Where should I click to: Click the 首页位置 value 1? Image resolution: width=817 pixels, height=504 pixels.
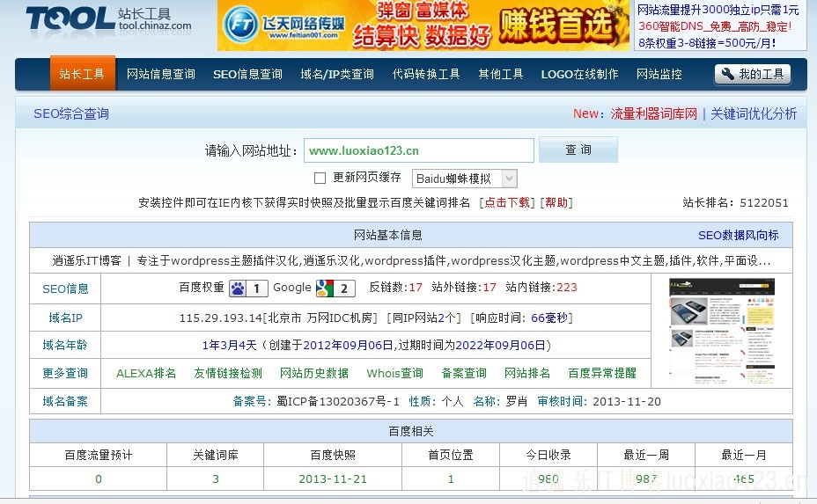[x=451, y=479]
